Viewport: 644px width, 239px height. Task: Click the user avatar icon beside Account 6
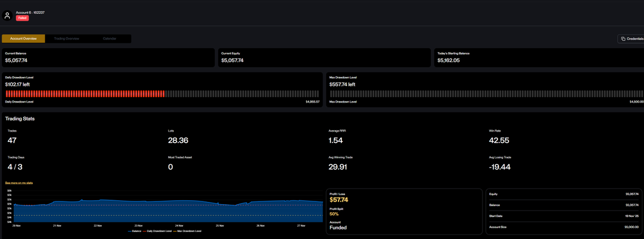click(8, 15)
